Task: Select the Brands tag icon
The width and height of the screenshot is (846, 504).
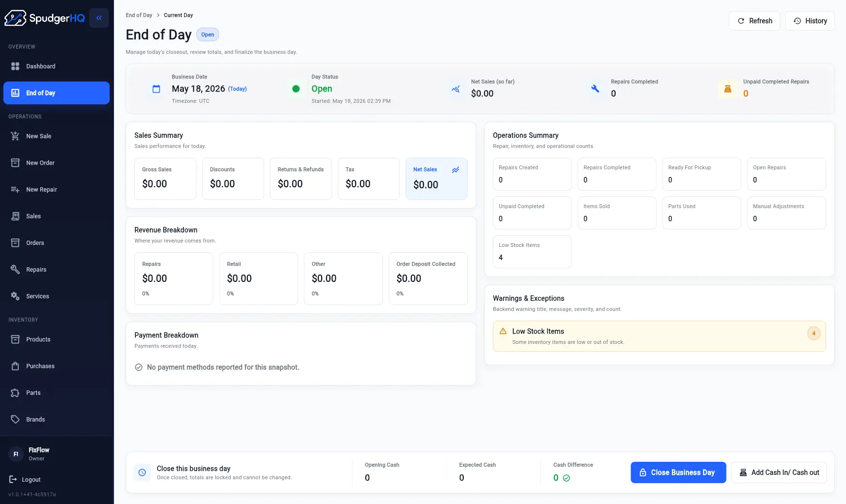Action: click(15, 420)
